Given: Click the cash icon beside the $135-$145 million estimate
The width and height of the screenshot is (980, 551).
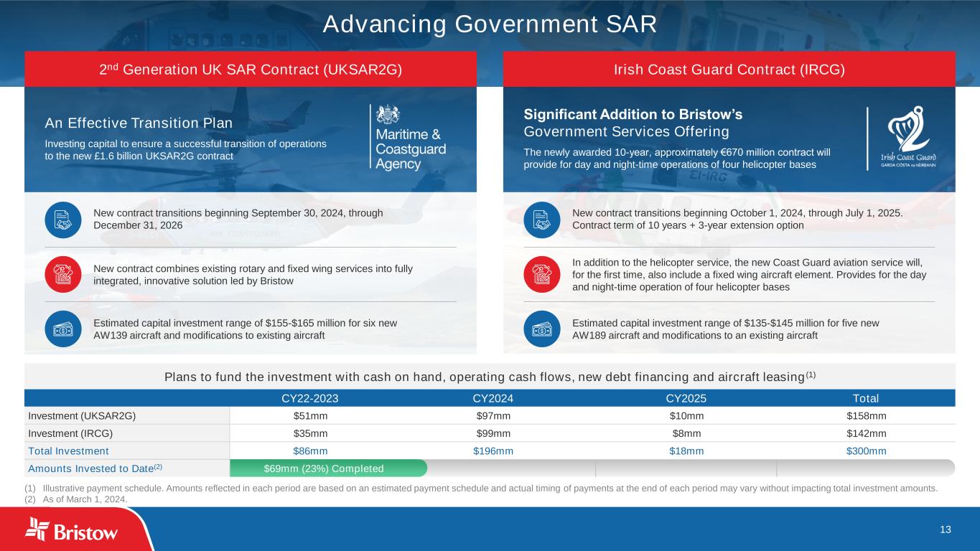Looking at the screenshot, I should (541, 329).
